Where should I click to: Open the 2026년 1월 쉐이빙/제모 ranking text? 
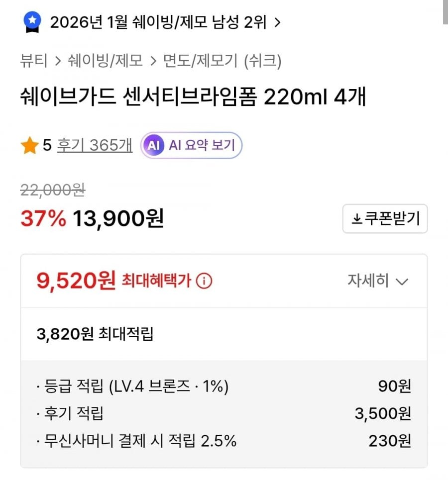tap(158, 22)
